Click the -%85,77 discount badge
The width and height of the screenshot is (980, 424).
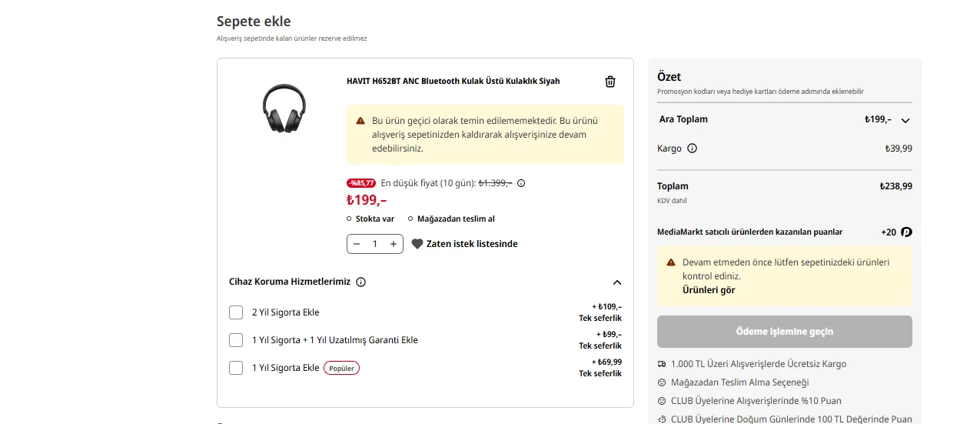tap(361, 183)
